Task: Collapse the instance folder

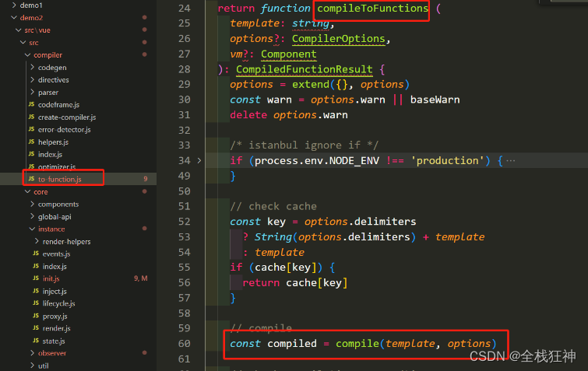Action: (32, 229)
